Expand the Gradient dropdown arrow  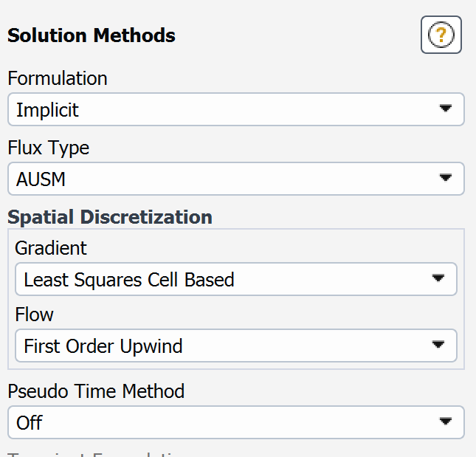click(438, 279)
